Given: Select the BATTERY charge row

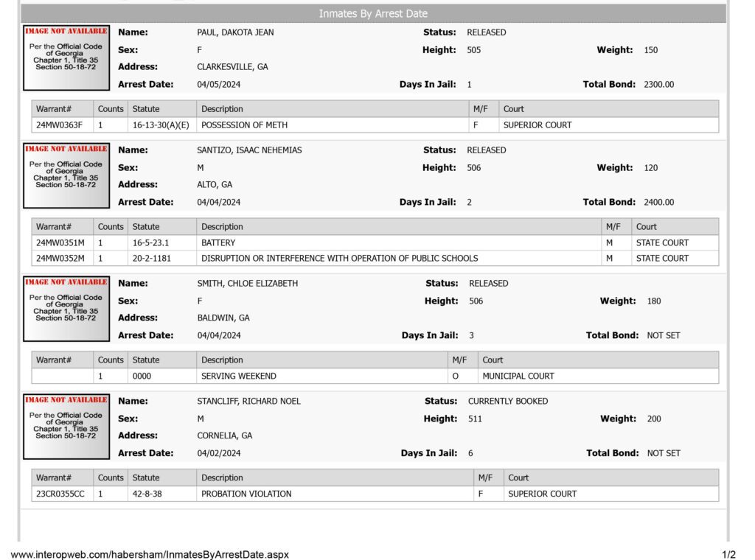Looking at the screenshot, I should click(375, 243).
